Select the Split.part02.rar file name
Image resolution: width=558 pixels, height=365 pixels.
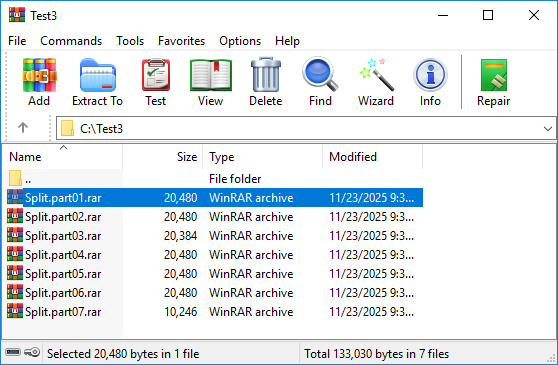pos(63,217)
